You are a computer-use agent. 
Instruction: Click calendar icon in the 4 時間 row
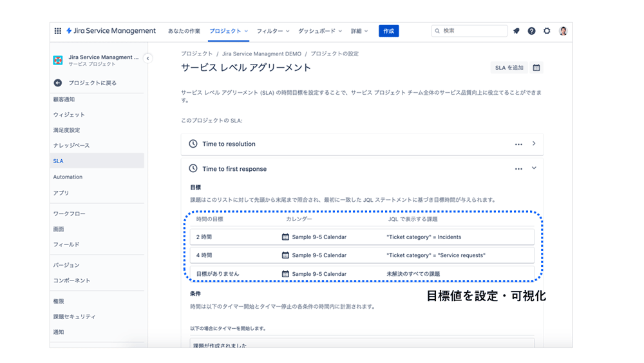(285, 255)
